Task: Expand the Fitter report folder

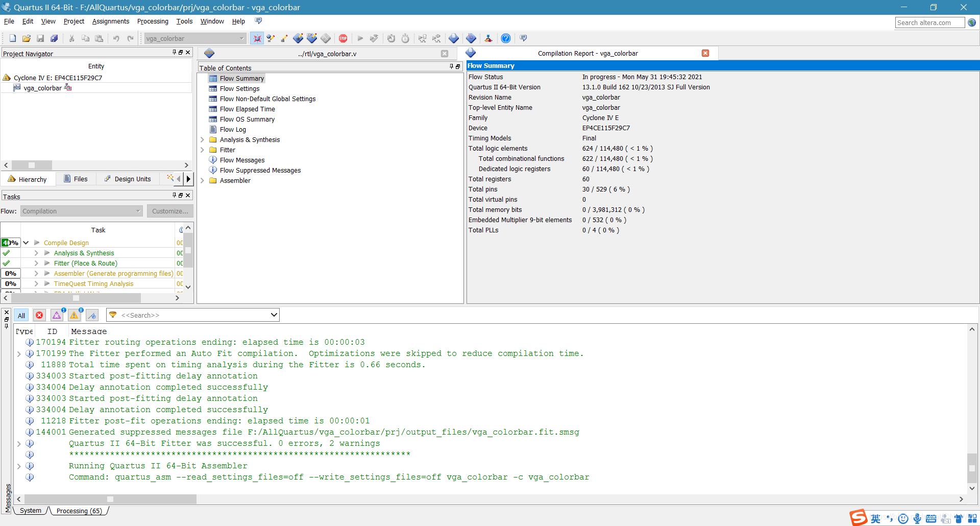Action: click(x=202, y=150)
